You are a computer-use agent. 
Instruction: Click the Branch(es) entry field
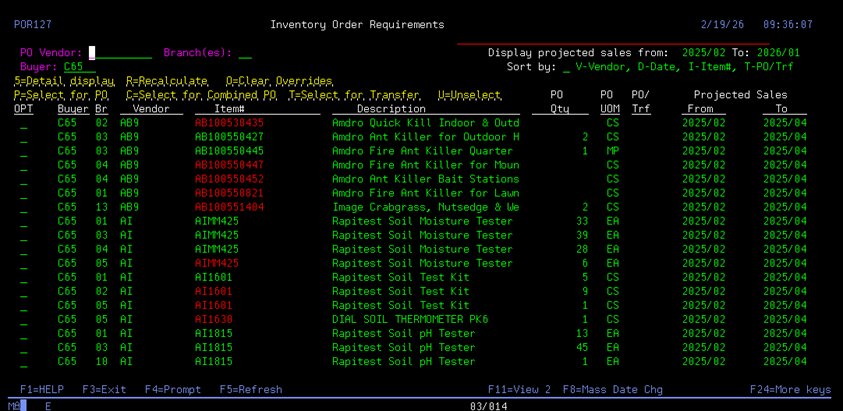246,54
